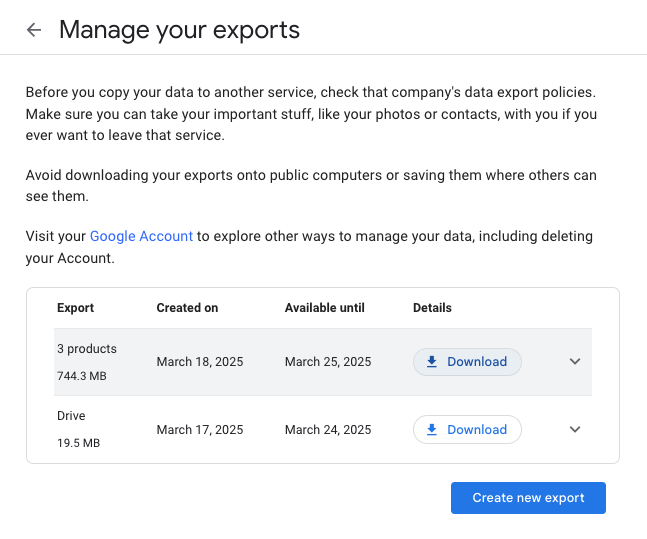The image size is (647, 539).
Task: Click the March 18, 2025 creation date
Action: pyautogui.click(x=200, y=362)
